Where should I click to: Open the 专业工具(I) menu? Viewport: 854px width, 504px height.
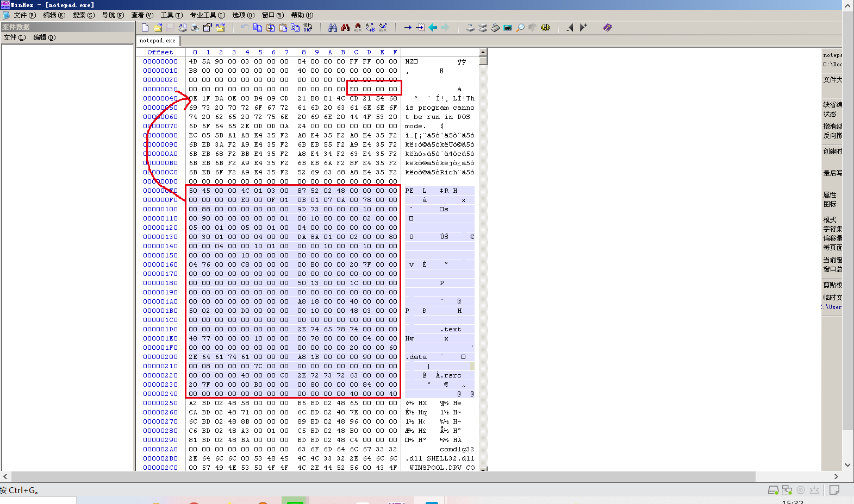(207, 15)
